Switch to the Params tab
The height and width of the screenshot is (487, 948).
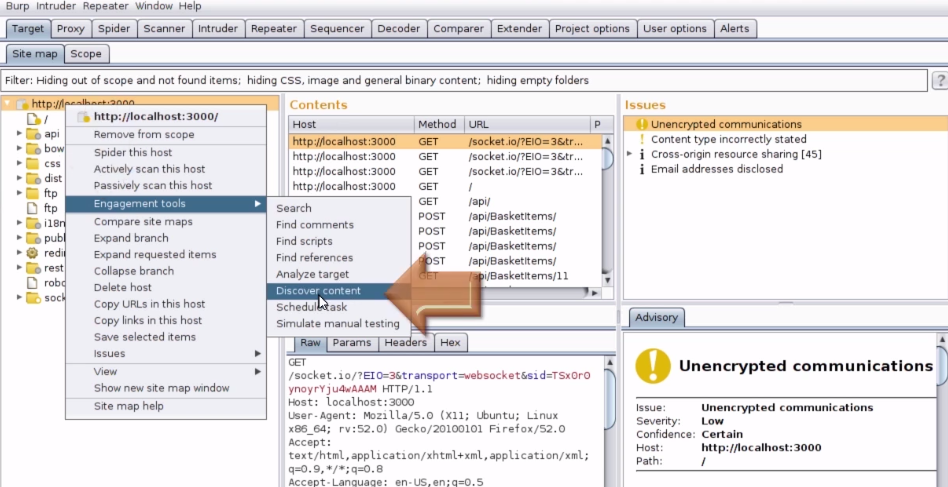click(352, 343)
